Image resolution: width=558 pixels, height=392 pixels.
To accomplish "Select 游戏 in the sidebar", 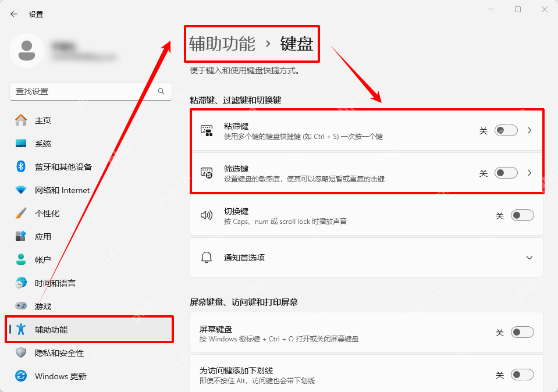I will coord(91,307).
